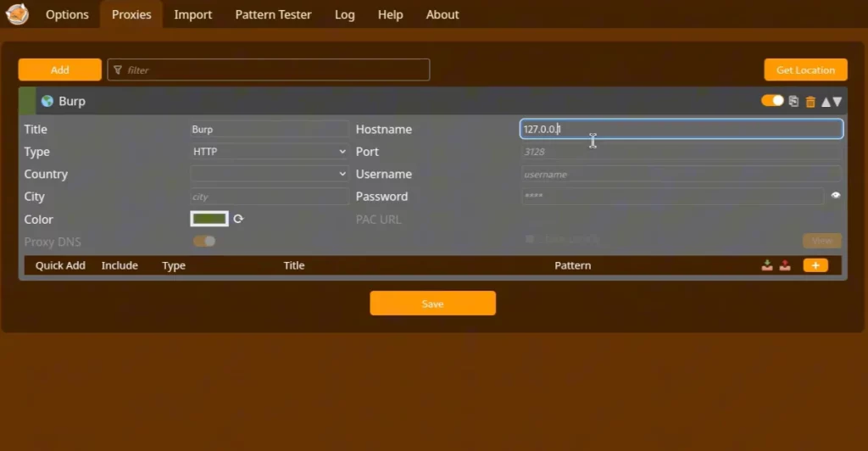Switch to the Pattern Tester tab
The width and height of the screenshot is (868, 451).
click(x=273, y=14)
